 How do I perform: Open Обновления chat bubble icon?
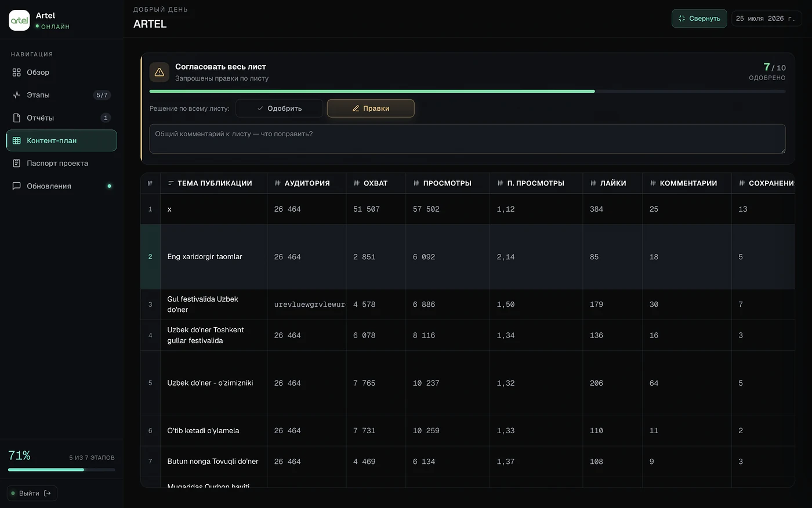click(x=17, y=186)
